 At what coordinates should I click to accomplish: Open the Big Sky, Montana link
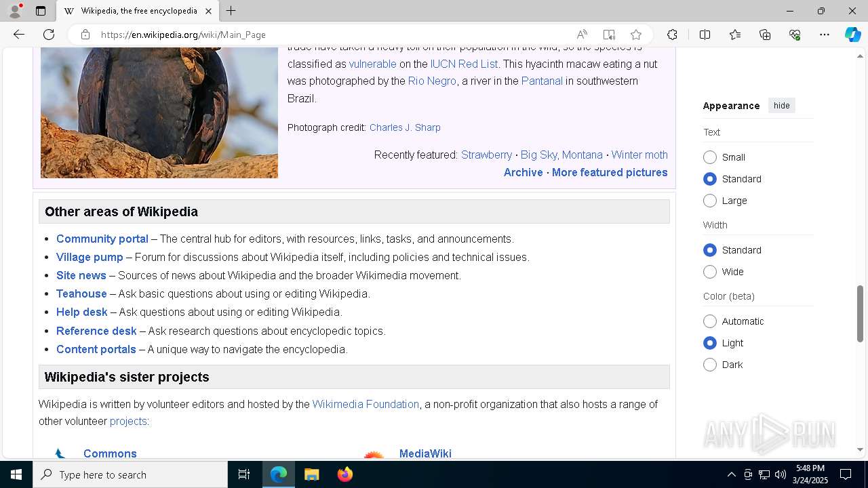pyautogui.click(x=561, y=155)
